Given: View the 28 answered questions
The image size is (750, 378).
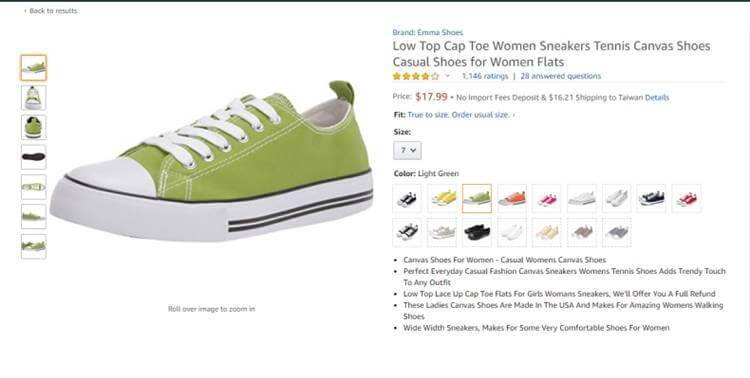Looking at the screenshot, I should click(x=561, y=76).
